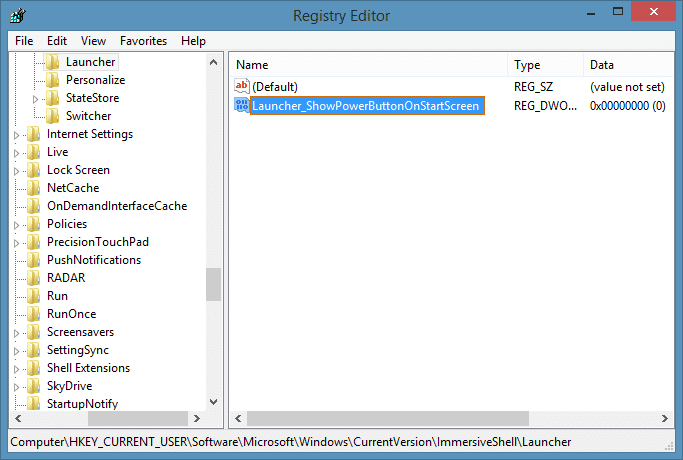Click the registry path in status bar

point(291,442)
